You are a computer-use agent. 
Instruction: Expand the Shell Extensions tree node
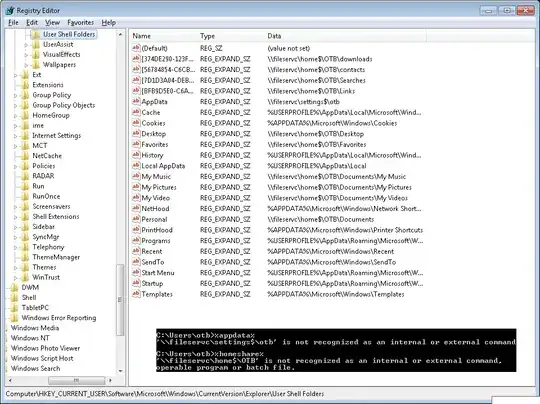pyautogui.click(x=15, y=217)
